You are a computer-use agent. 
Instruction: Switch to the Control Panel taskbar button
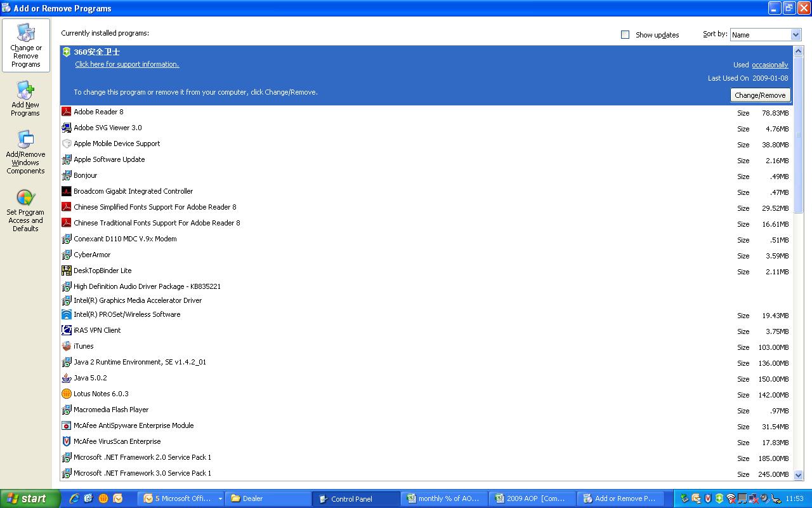point(356,499)
